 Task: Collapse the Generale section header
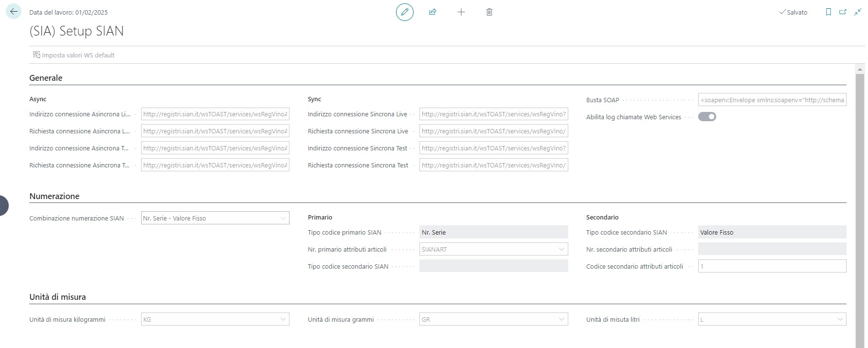point(46,78)
